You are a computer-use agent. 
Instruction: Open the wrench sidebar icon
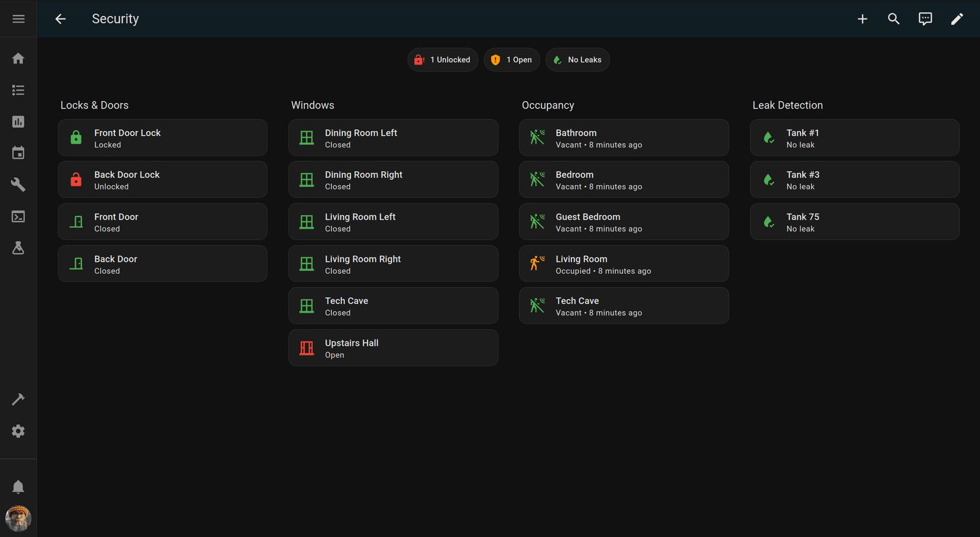tap(18, 185)
